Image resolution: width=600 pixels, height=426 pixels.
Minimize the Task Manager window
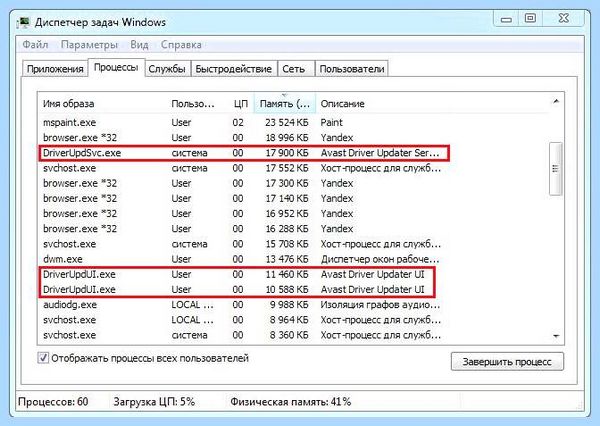point(506,18)
